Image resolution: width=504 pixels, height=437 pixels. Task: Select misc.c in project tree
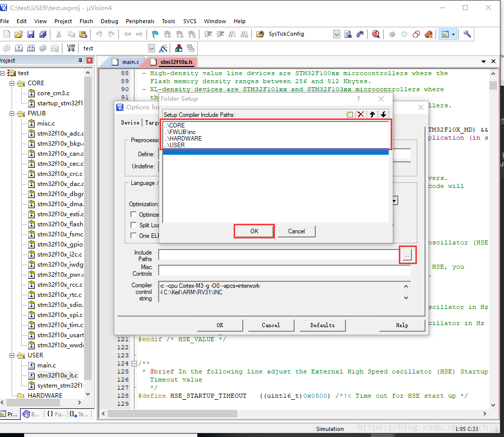tap(46, 123)
